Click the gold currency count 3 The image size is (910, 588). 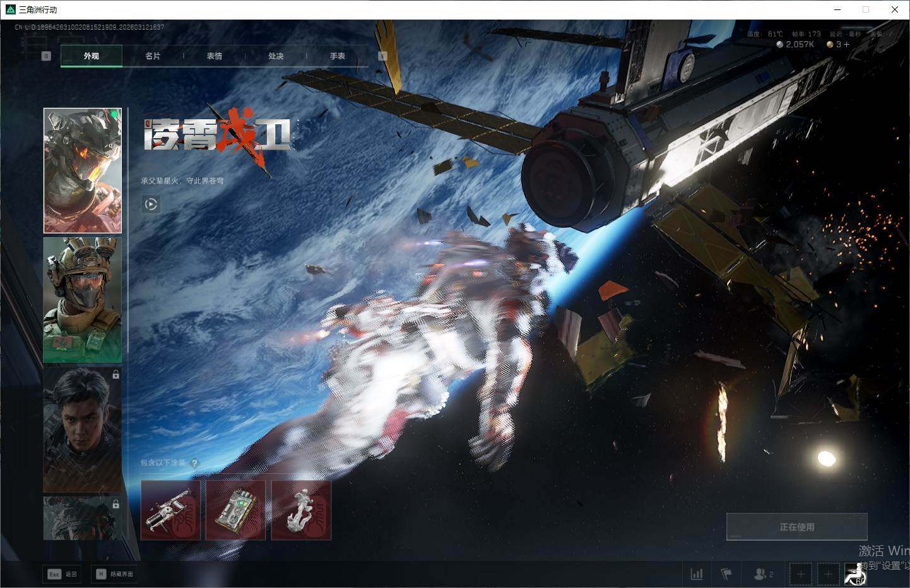(839, 44)
